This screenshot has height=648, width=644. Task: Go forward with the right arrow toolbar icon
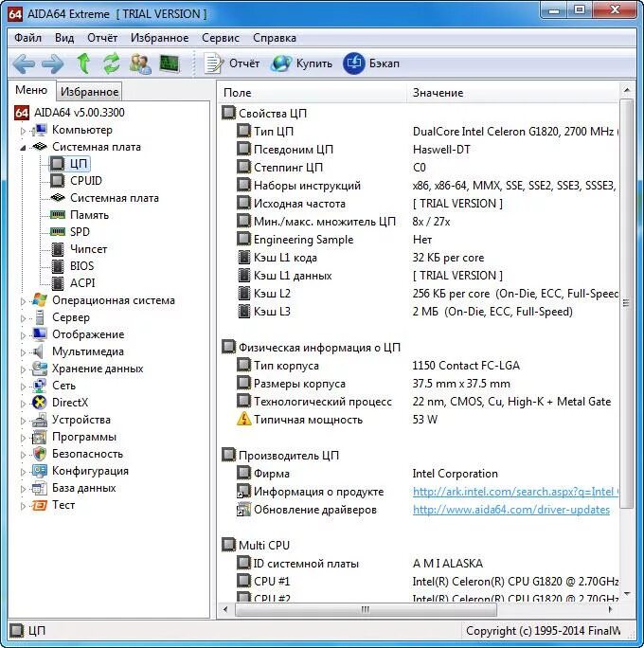click(53, 63)
